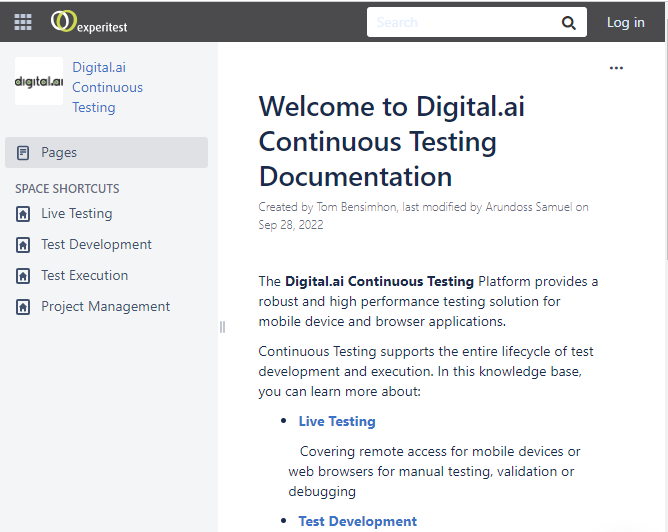
Task: Click the Test Execution shortcut icon
Action: (23, 276)
